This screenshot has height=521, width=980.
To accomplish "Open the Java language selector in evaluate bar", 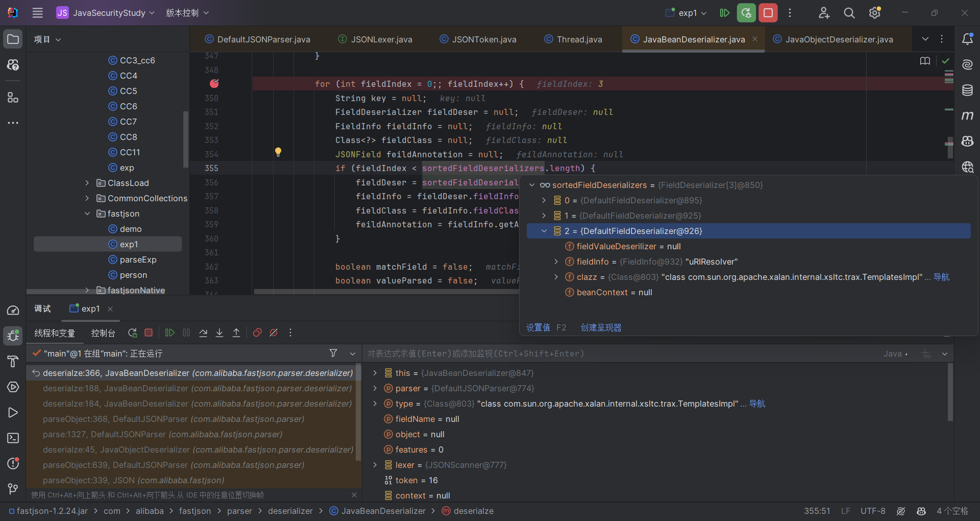I will [896, 353].
